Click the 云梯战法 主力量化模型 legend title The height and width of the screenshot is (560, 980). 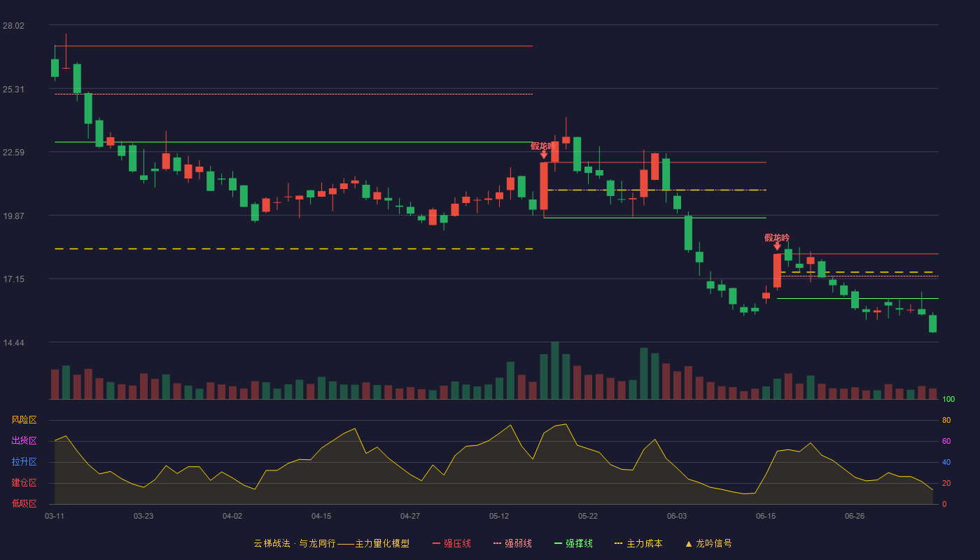332,544
